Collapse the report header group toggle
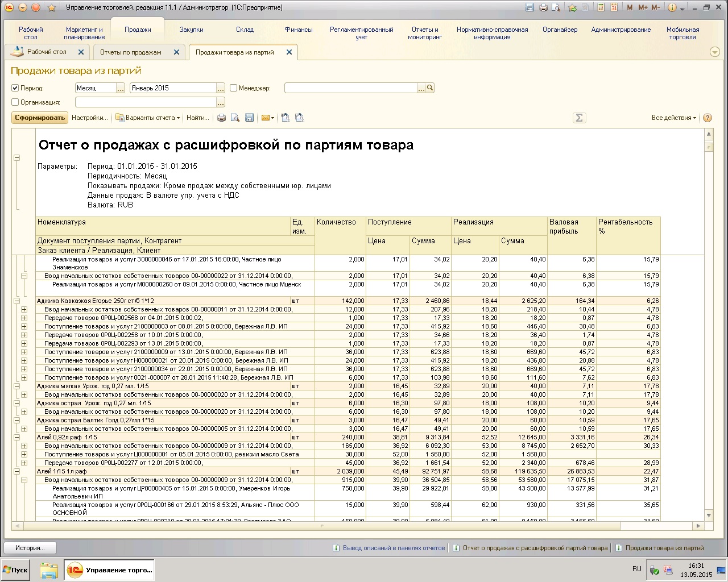The height and width of the screenshot is (582, 728). point(16,158)
